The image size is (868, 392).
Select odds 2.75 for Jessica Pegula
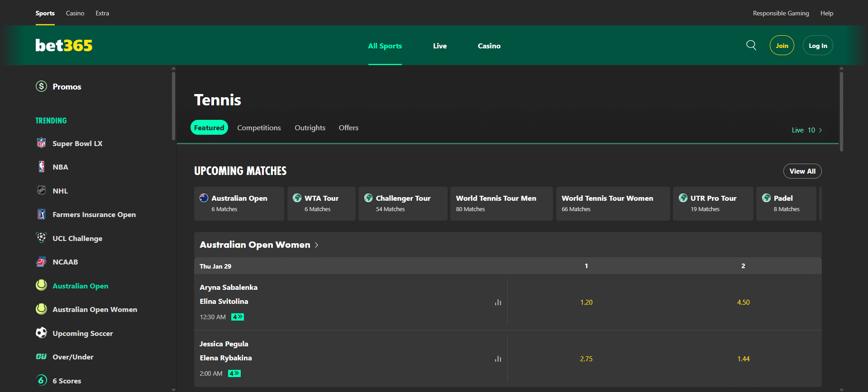[x=586, y=359]
